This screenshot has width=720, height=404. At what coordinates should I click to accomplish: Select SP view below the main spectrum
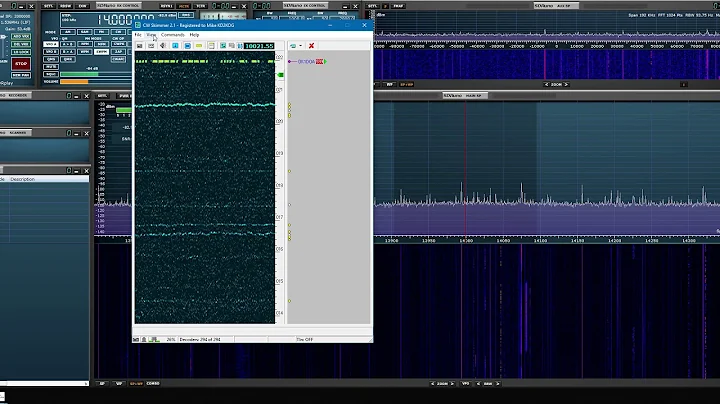click(102, 383)
